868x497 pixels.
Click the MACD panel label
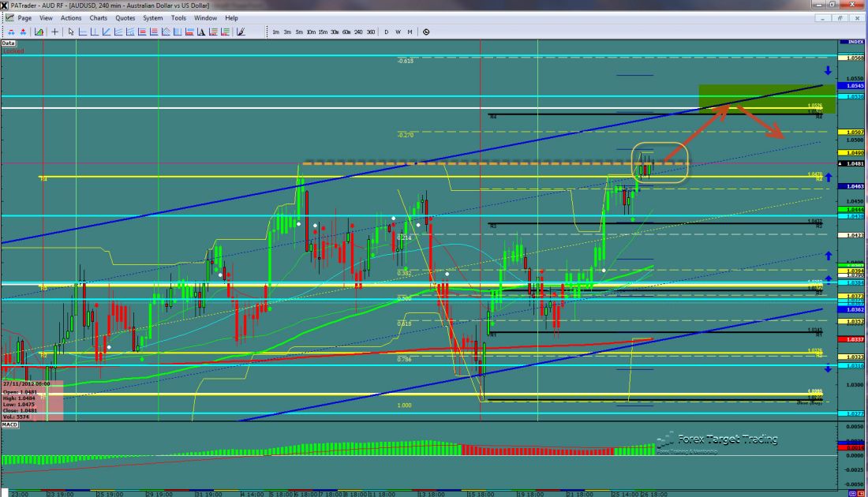coord(10,426)
